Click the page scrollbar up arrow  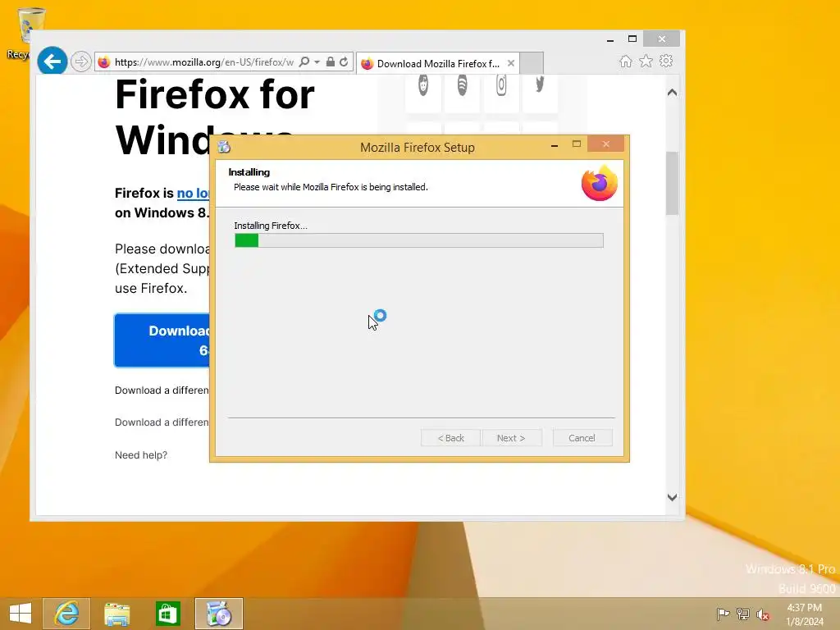tap(673, 93)
